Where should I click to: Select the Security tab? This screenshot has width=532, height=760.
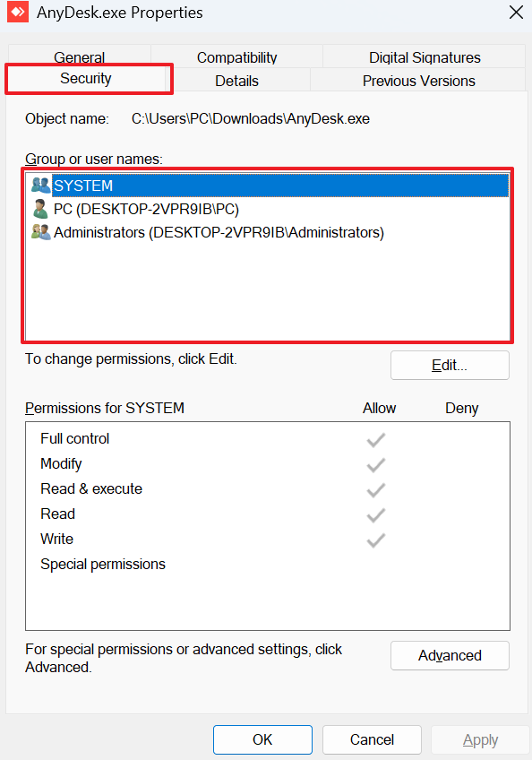tap(88, 79)
